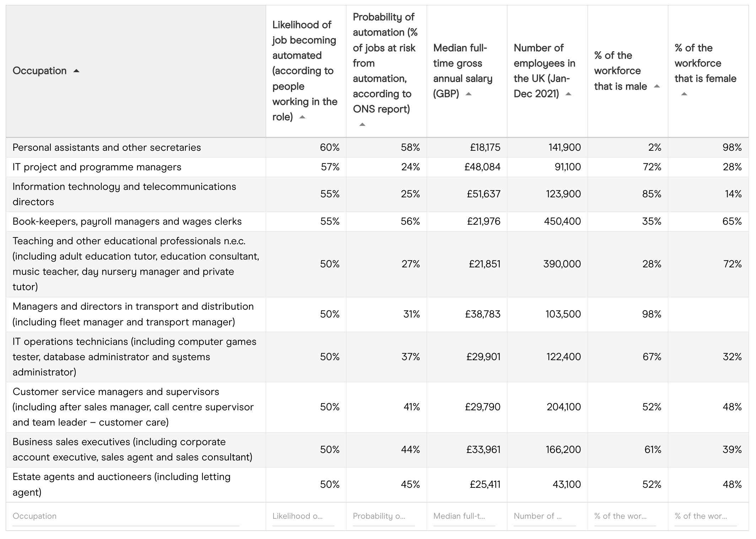Click sort arrow under Probability of automation
Viewport: 756px width, 539px height.
[362, 125]
